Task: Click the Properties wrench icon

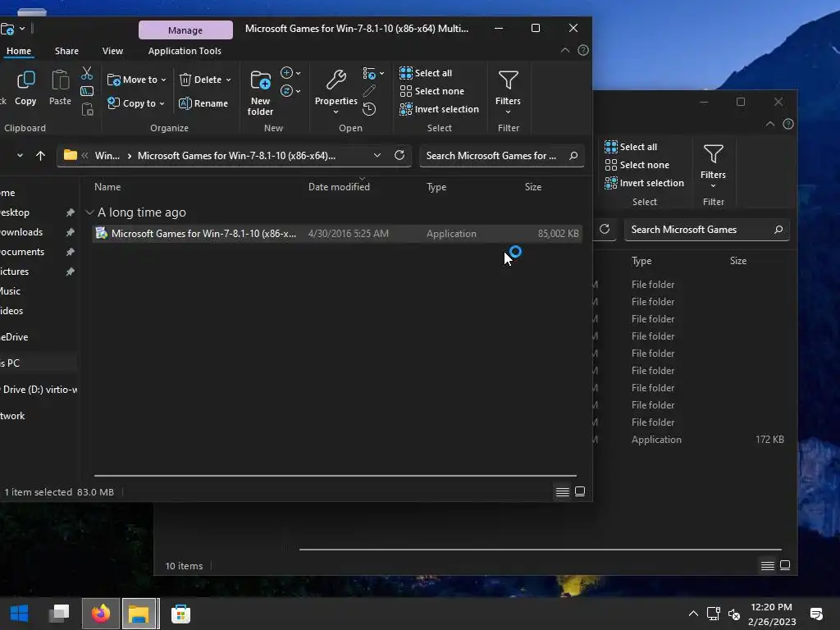Action: pos(336,80)
